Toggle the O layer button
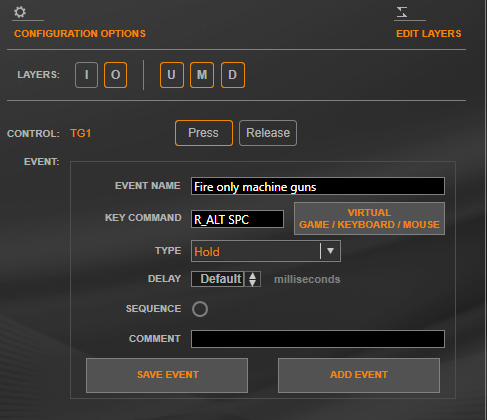 (115, 75)
